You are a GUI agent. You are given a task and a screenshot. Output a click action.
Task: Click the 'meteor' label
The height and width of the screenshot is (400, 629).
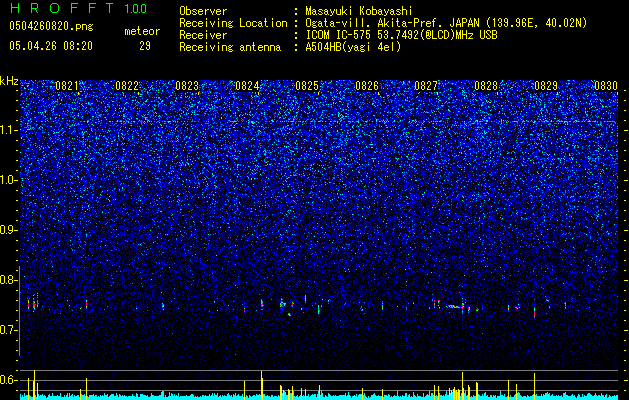point(142,31)
